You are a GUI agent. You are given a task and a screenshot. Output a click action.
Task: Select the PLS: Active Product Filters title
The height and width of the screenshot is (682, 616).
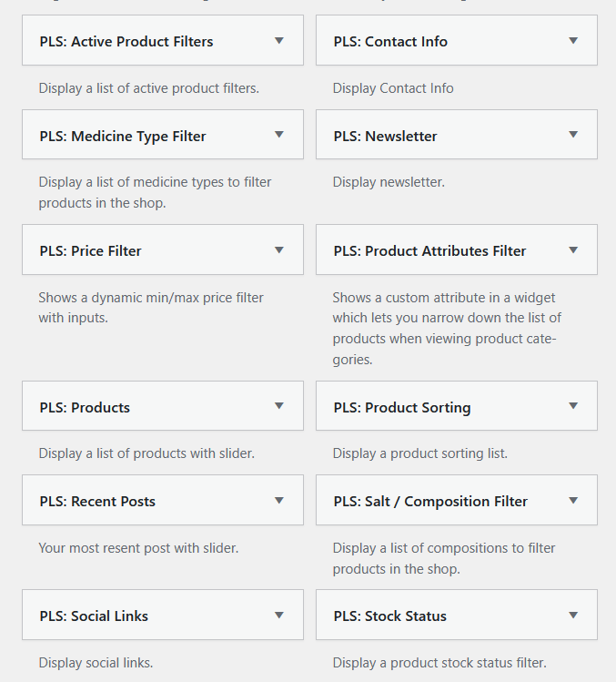126,41
